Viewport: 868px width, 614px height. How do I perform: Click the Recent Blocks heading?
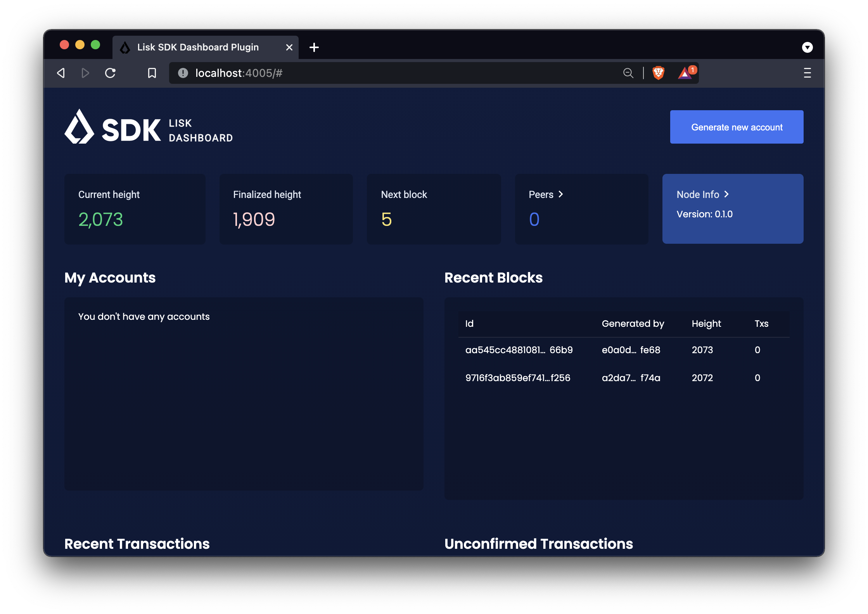tap(493, 278)
